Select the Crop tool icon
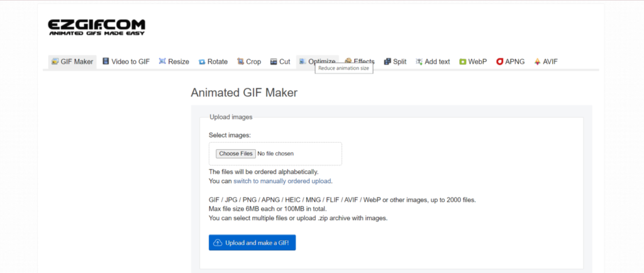This screenshot has width=644, height=273. click(x=240, y=62)
